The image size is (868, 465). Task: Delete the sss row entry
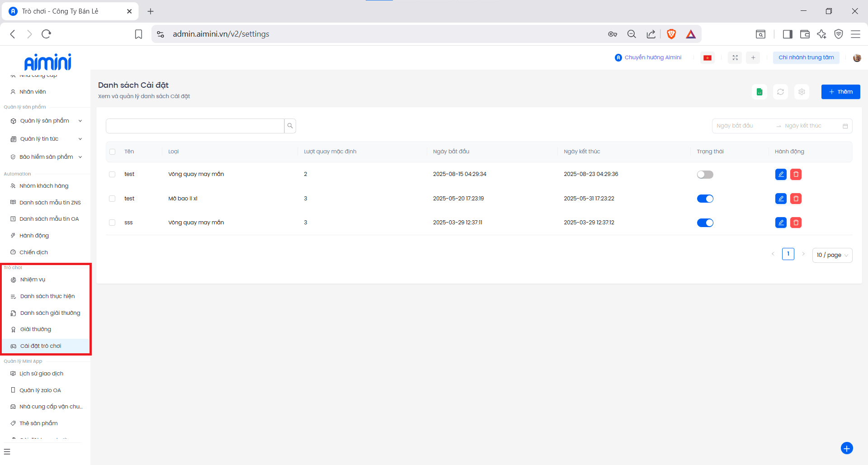coord(796,223)
